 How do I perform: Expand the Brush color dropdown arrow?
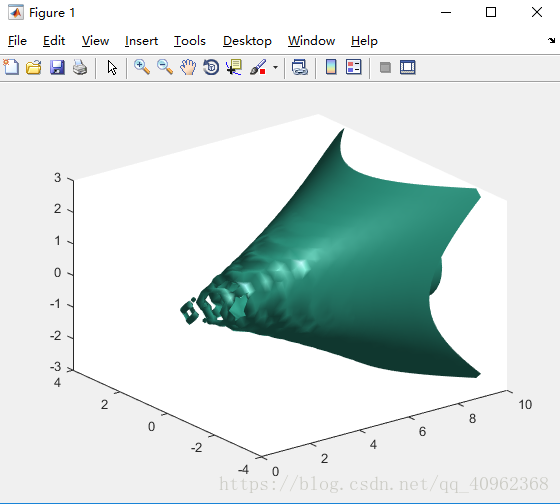click(275, 67)
